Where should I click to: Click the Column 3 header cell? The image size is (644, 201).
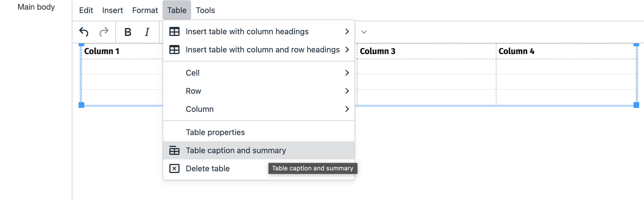pos(426,51)
